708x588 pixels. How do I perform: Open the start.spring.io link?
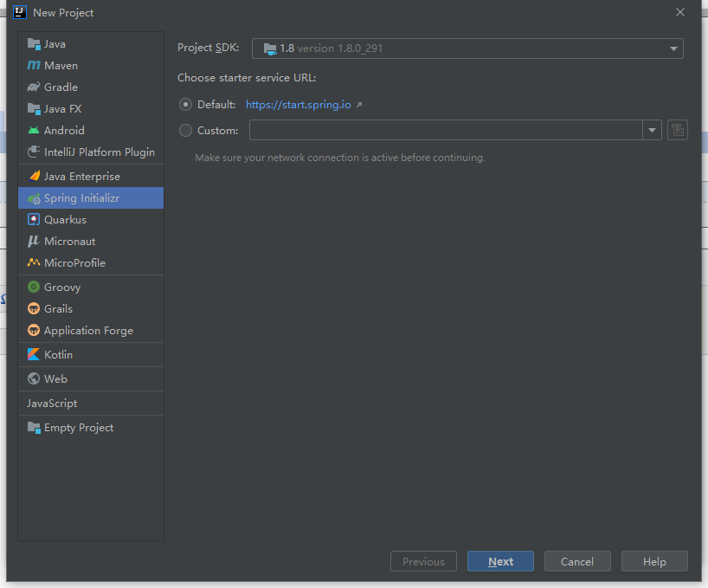click(299, 105)
